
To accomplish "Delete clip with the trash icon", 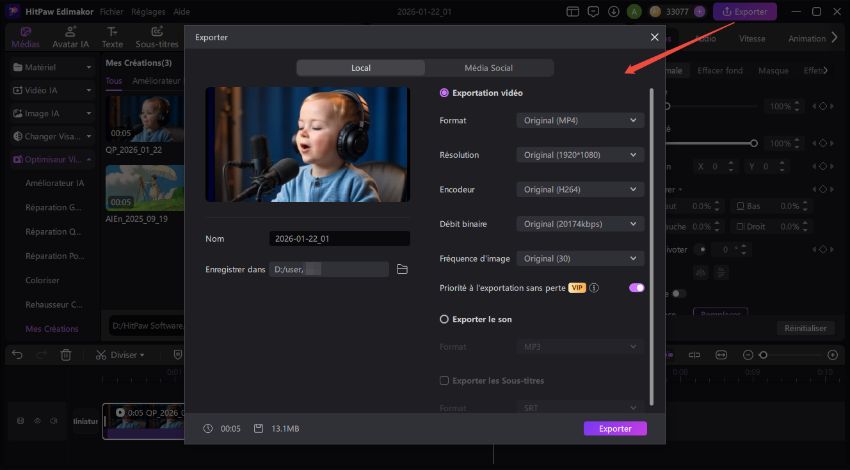I will [66, 355].
